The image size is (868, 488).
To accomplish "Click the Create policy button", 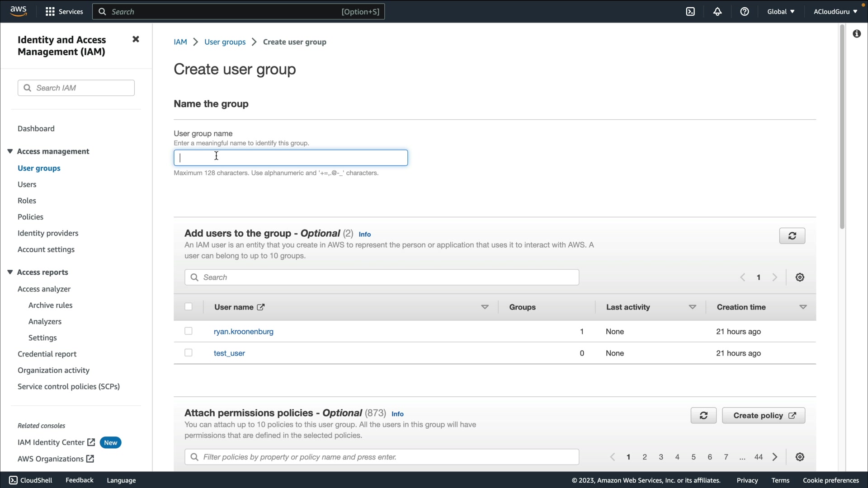I will point(764,416).
